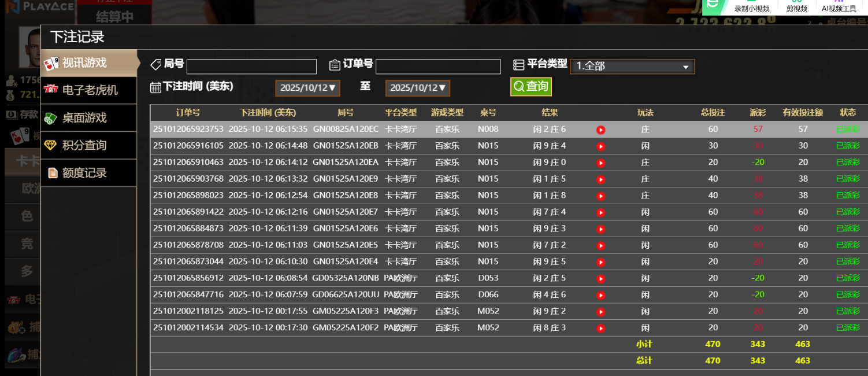Viewport: 868px width, 376px height.
Task: Click the 局号 text input field
Action: [251, 67]
